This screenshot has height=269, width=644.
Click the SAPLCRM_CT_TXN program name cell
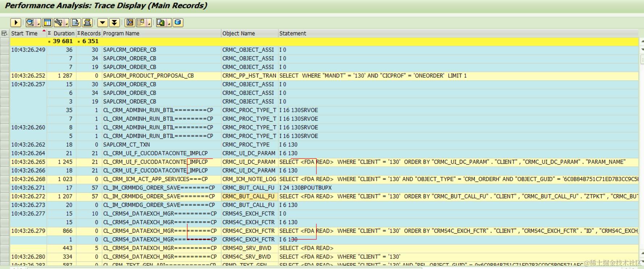click(161, 144)
